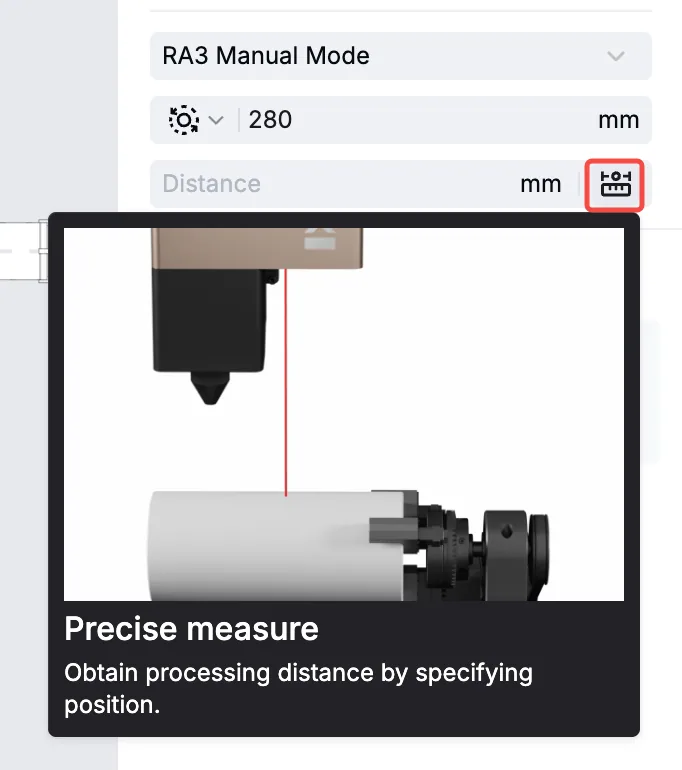Click the Precise measure ruler icon
The height and width of the screenshot is (770, 682).
click(615, 184)
